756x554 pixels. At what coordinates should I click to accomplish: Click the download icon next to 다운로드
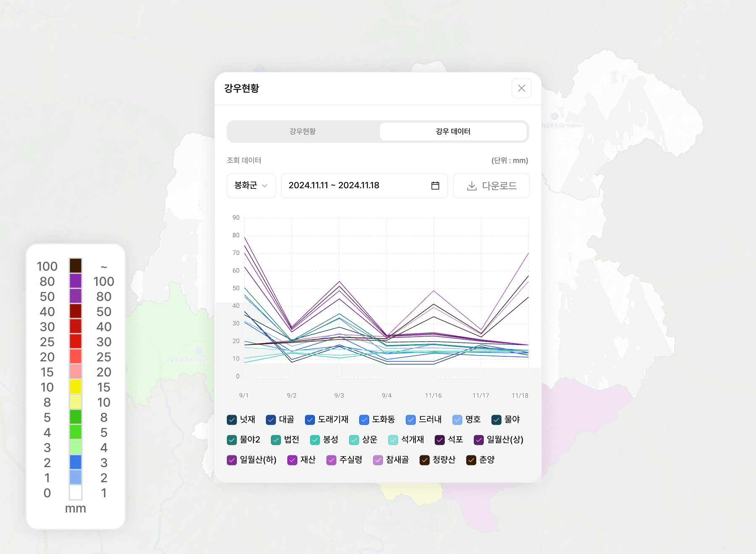(x=472, y=186)
